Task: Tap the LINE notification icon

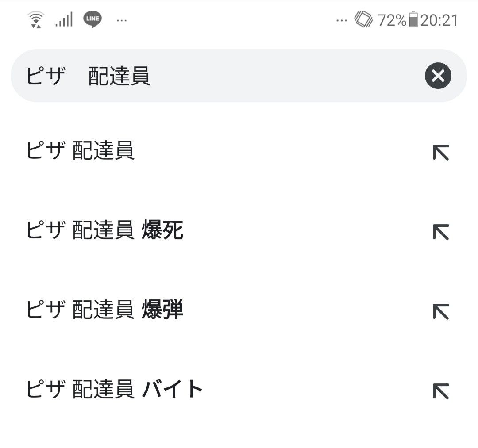Action: coord(93,19)
